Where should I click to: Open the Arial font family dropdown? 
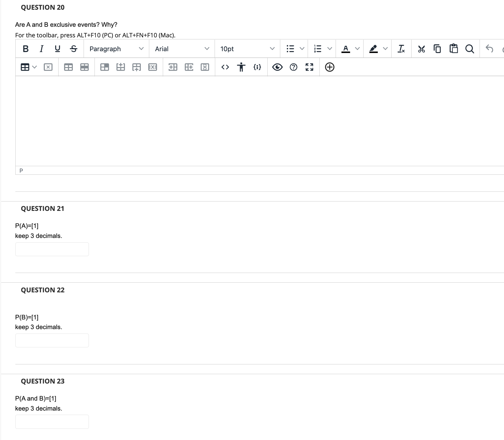(181, 49)
